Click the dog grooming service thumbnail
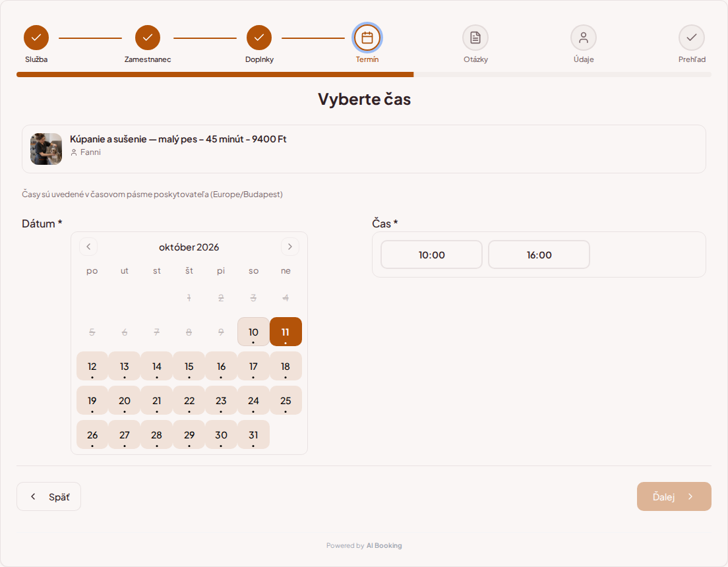Screen dimensions: 728x567 pyautogui.click(x=46, y=149)
